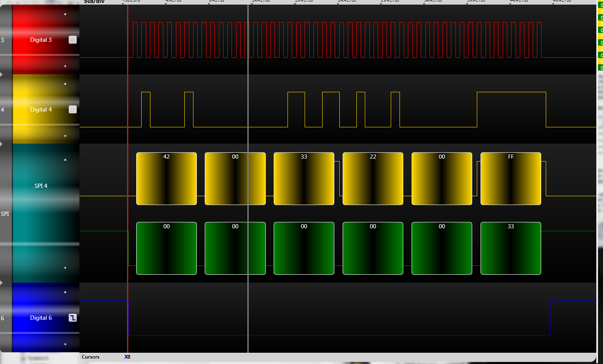Change the falling-edge trigger on Digital 6
The height and width of the screenshot is (364, 603).
point(73,318)
